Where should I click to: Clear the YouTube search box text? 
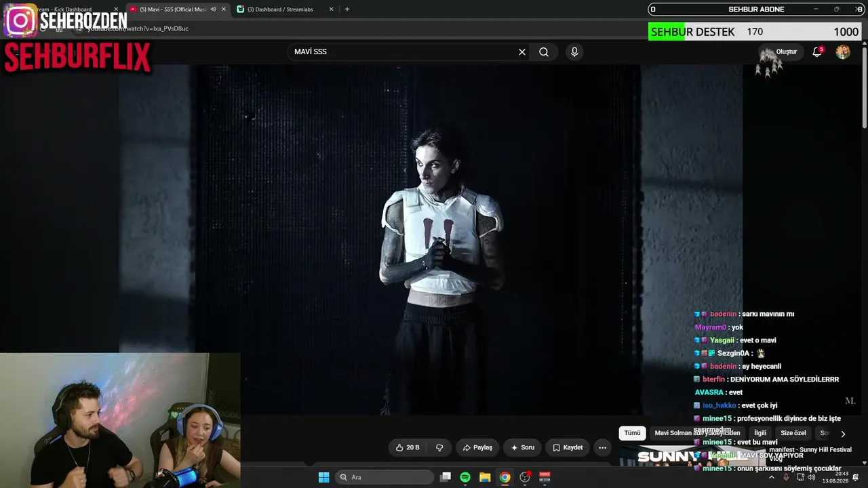[522, 52]
